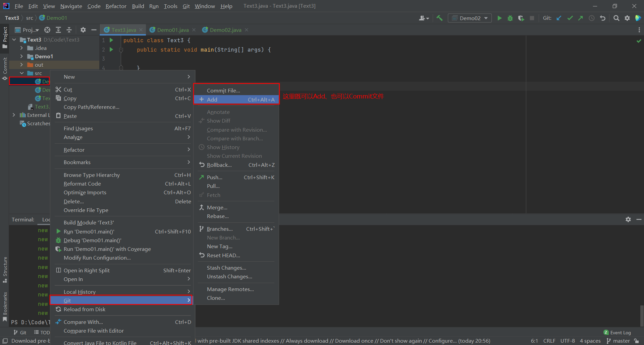Click Git Rollback toolbar icon
The width and height of the screenshot is (644, 345).
[603, 18]
